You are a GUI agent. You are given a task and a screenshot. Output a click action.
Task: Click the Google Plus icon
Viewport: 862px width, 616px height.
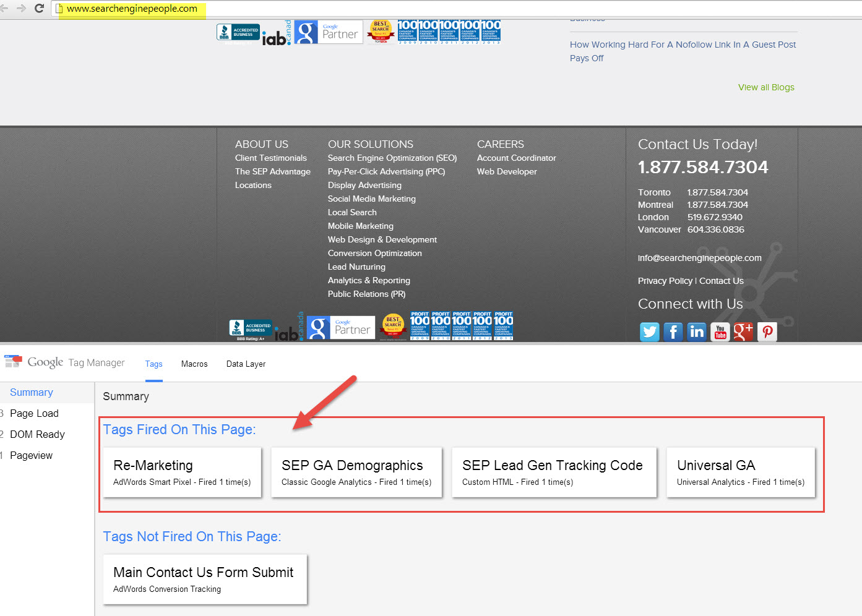tap(743, 332)
